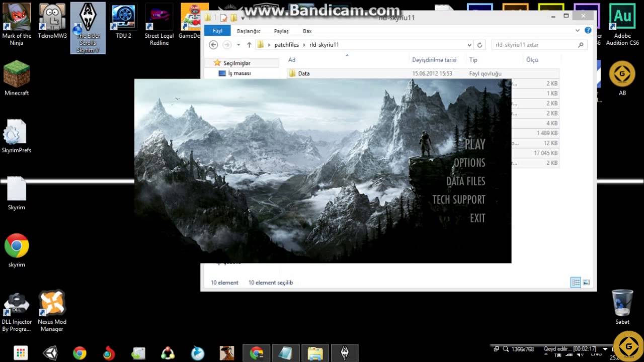Open pinned Chrome on the taskbar
Viewport: 644px width, 362px height.
click(79, 353)
